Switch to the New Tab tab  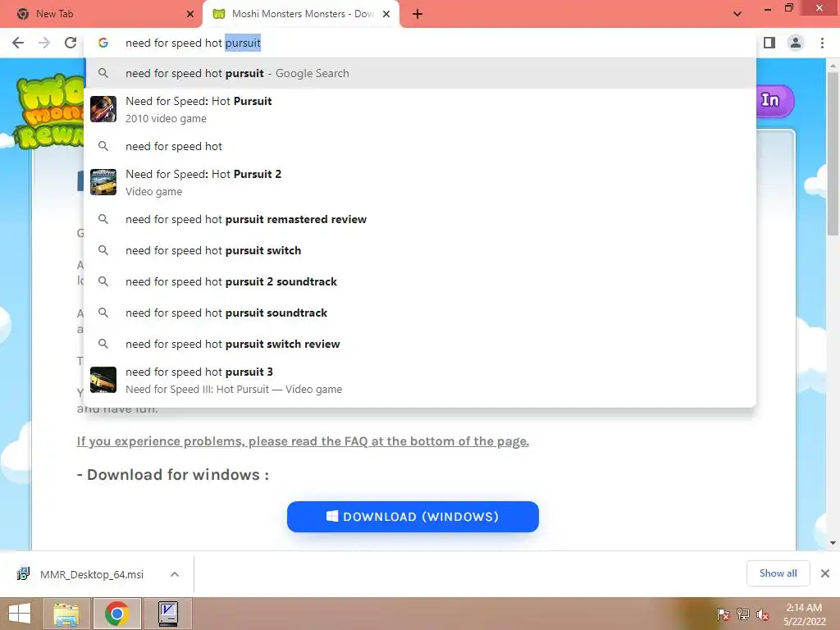[102, 14]
